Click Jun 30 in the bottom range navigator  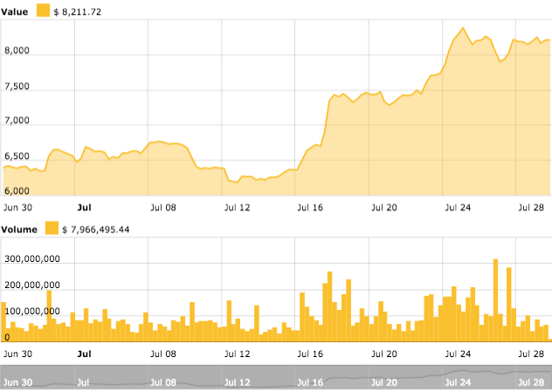click(x=18, y=382)
